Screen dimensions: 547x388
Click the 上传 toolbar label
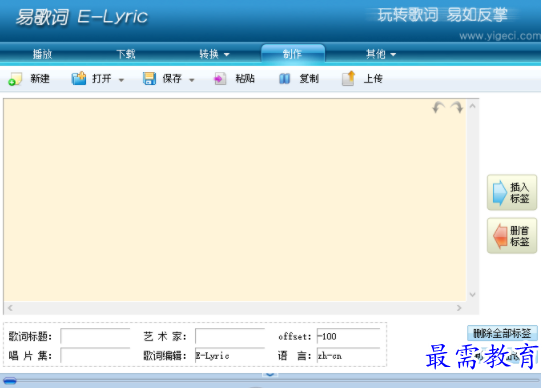pos(373,79)
